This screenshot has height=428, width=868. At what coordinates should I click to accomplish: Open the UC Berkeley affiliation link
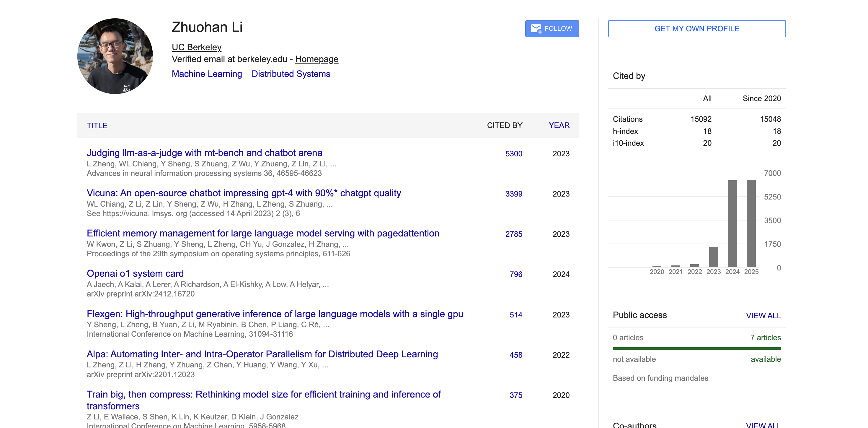coord(196,47)
